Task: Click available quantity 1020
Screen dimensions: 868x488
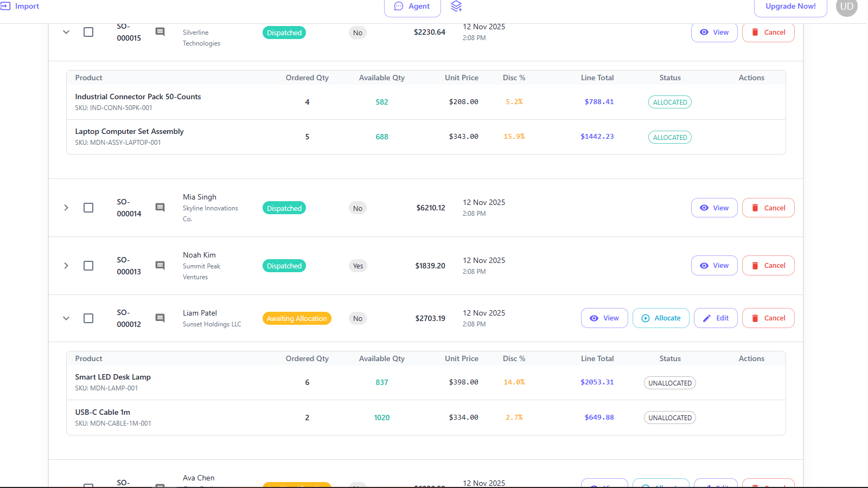Action: point(382,418)
